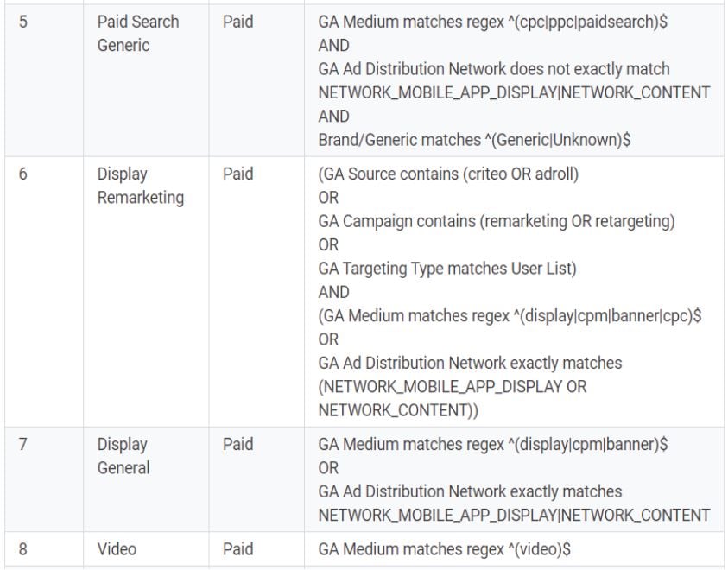Click the Paid type cell for Video

[256, 549]
